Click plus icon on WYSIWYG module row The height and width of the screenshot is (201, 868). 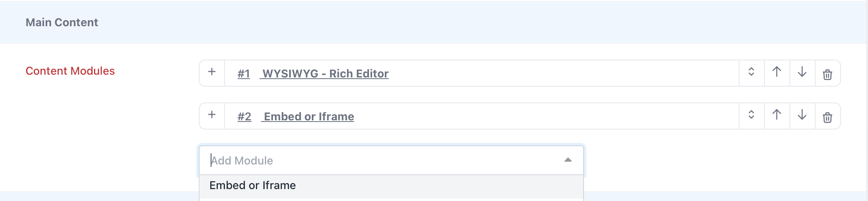coord(212,72)
